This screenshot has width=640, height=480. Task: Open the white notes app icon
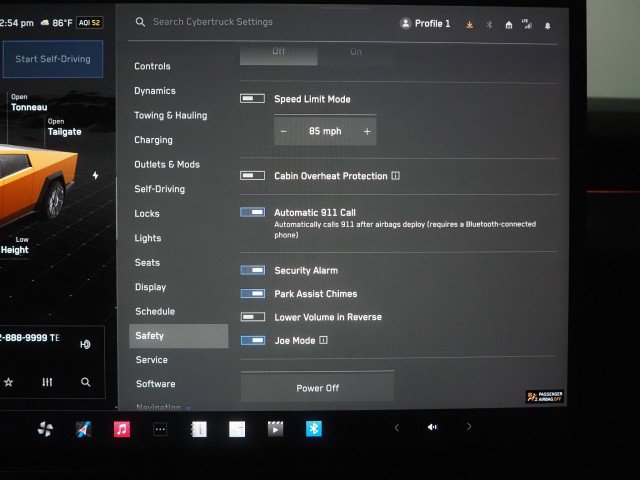pyautogui.click(x=237, y=429)
